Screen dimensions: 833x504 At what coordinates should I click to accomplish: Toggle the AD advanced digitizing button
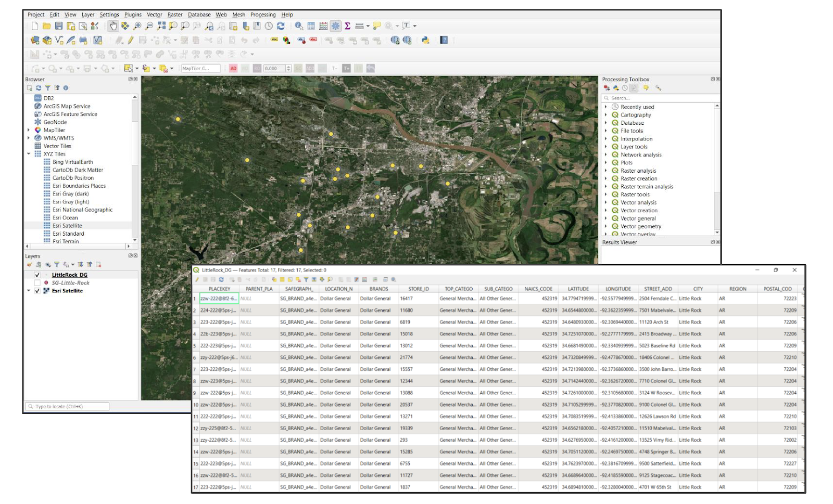coord(233,68)
